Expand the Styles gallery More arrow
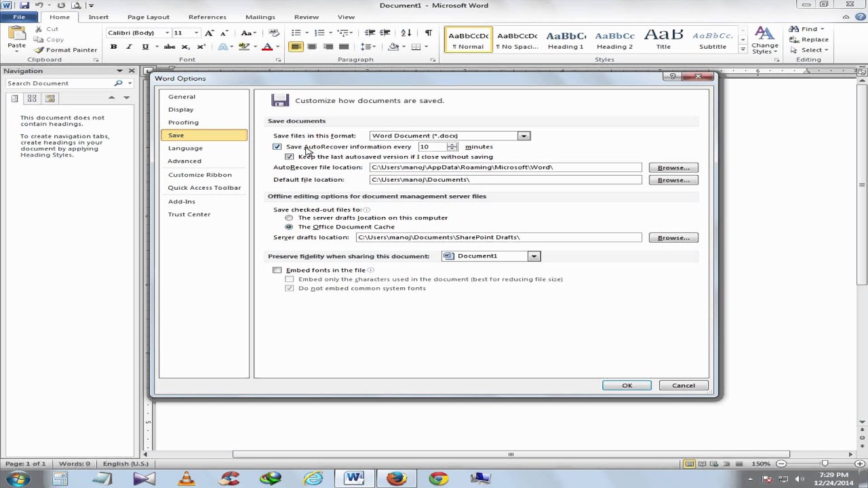The width and height of the screenshot is (868, 488). coord(743,50)
